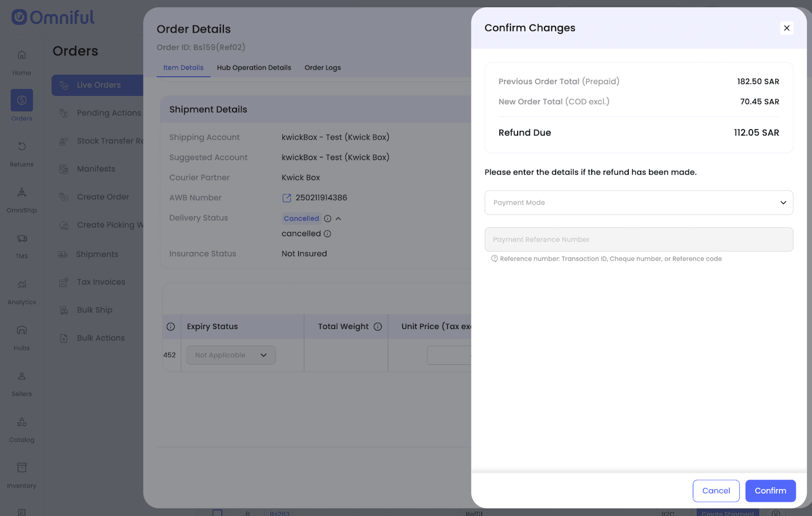Screen dimensions: 812x516
Task: Go to TMS truck icon
Action: click(x=22, y=239)
